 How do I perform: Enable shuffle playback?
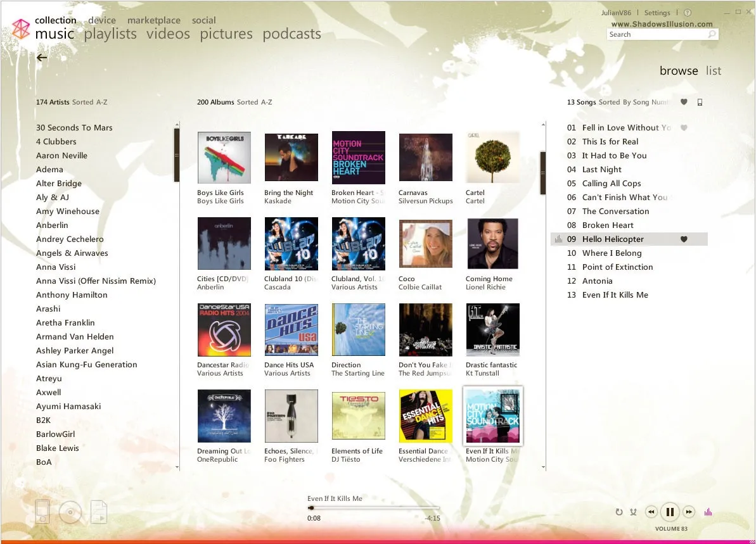[x=632, y=511]
